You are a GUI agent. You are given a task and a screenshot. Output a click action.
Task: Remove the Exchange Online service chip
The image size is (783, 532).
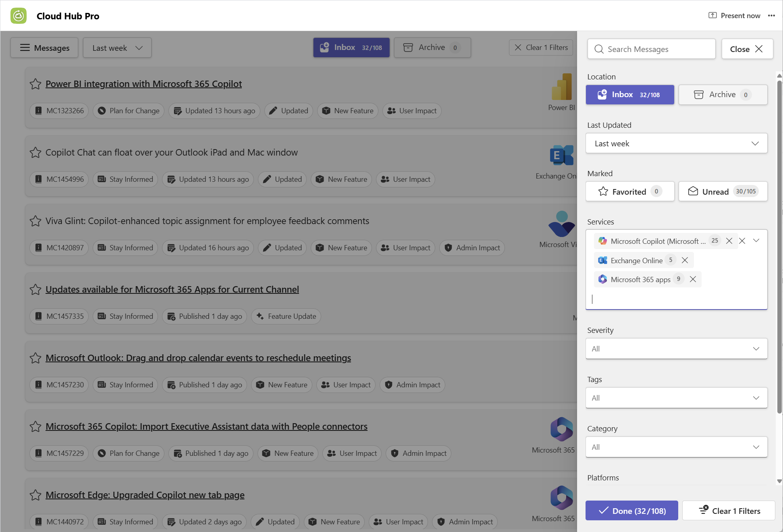coord(685,260)
